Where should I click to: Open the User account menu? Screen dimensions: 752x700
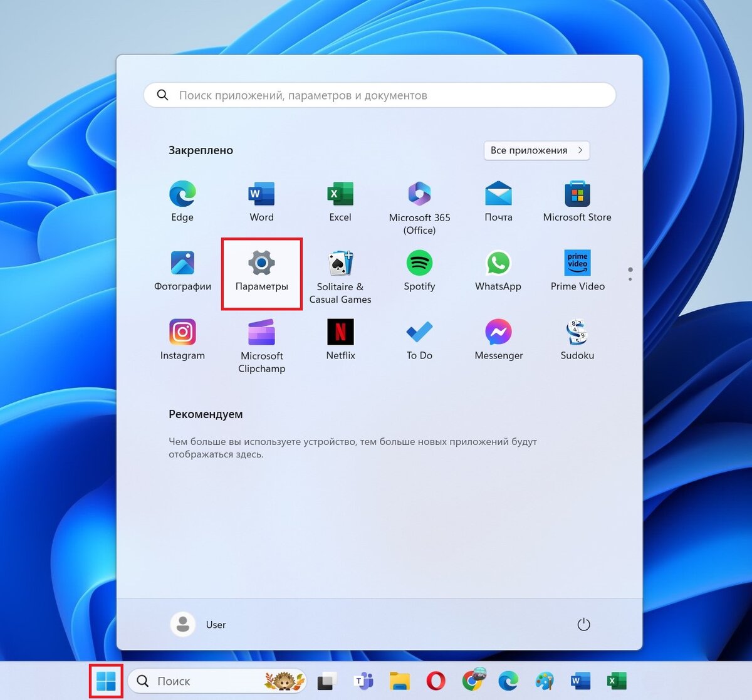coord(198,624)
